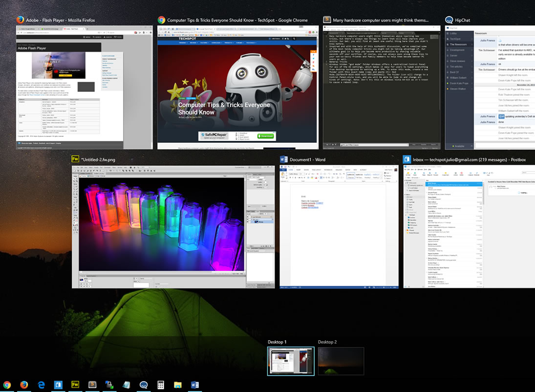Click the padlock network icon in taskbar
This screenshot has height=392, width=535.
(x=109, y=385)
